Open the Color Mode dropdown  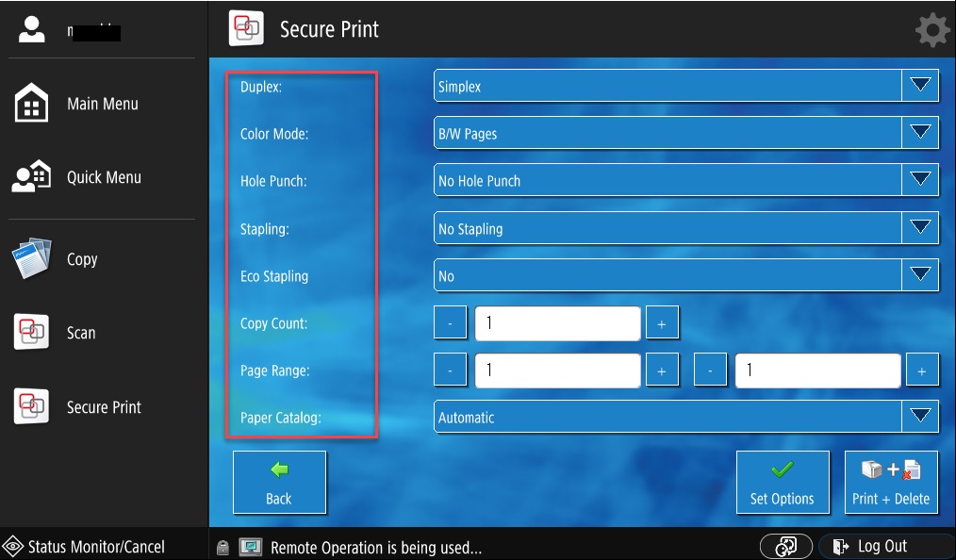(x=919, y=134)
